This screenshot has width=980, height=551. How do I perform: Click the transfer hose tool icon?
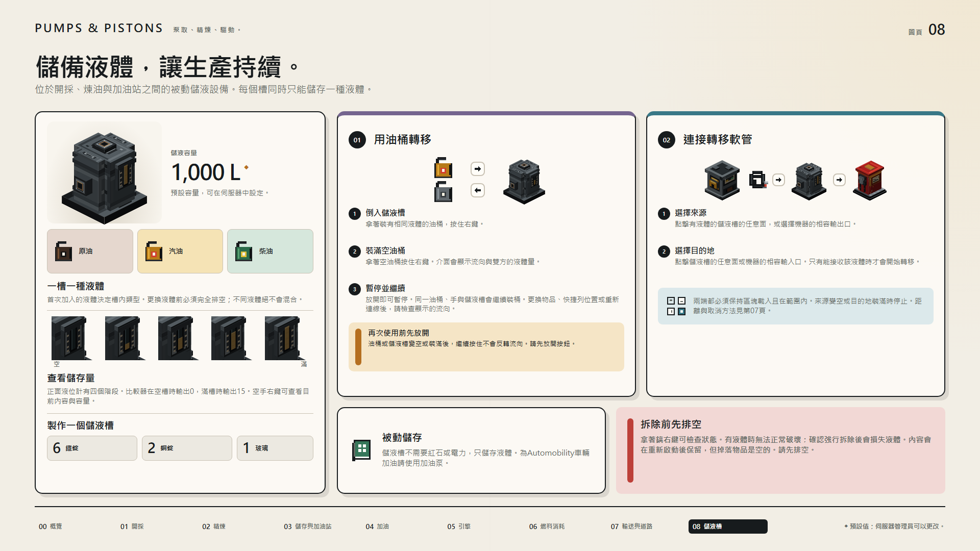click(758, 180)
